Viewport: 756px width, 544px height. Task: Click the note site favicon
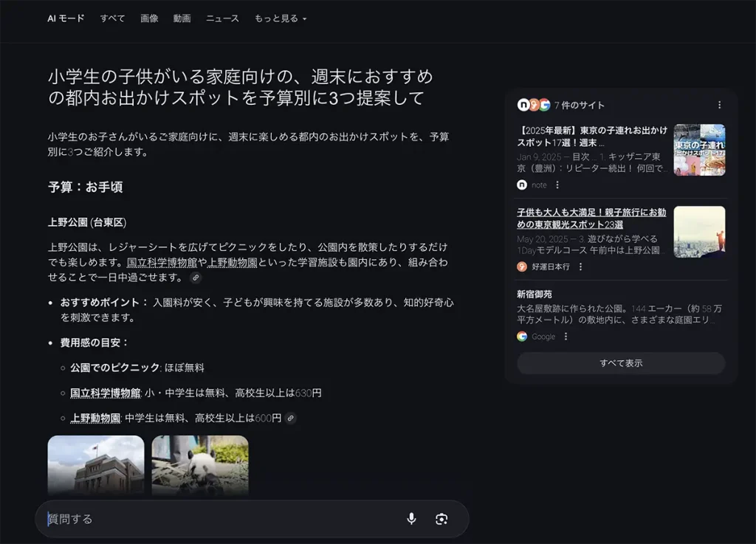tap(522, 185)
